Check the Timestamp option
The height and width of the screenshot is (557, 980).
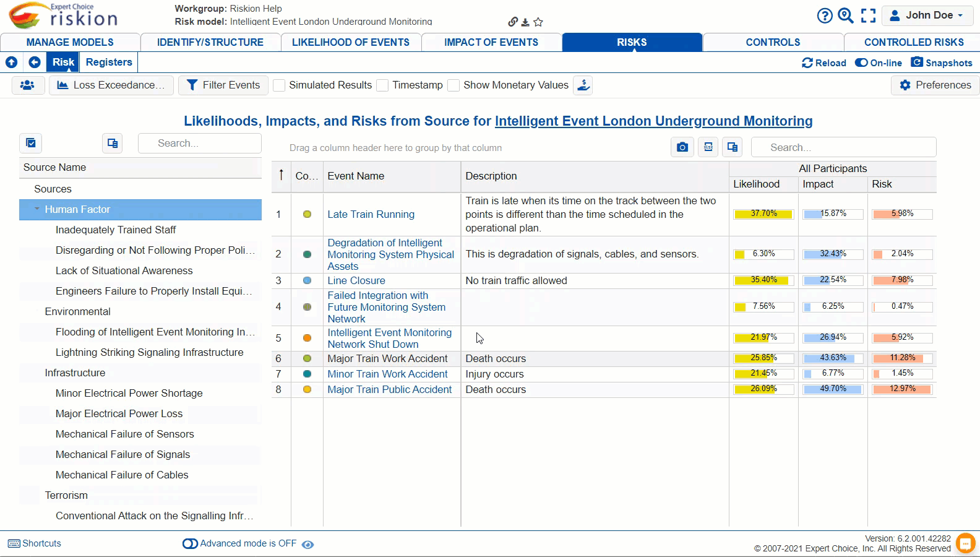pyautogui.click(x=383, y=85)
